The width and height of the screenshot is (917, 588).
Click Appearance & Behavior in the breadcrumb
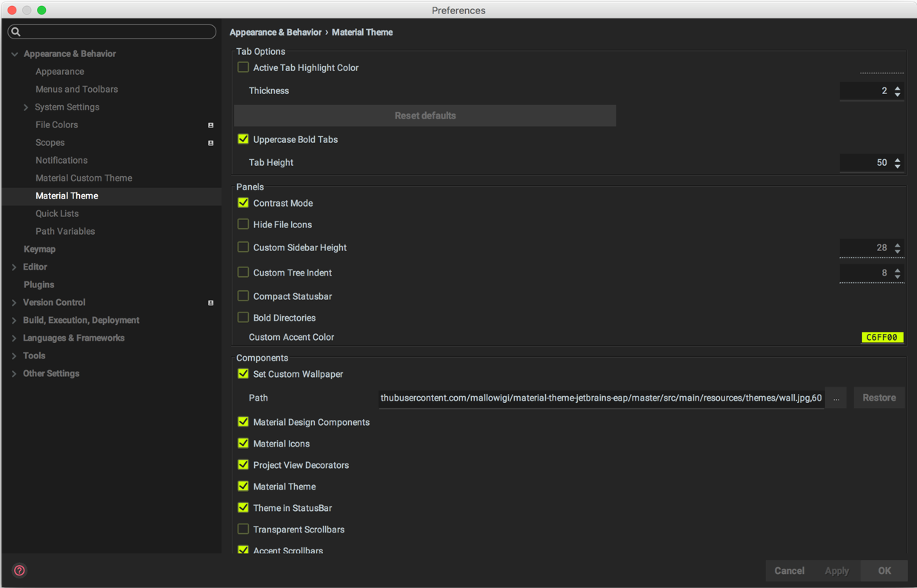click(x=276, y=33)
